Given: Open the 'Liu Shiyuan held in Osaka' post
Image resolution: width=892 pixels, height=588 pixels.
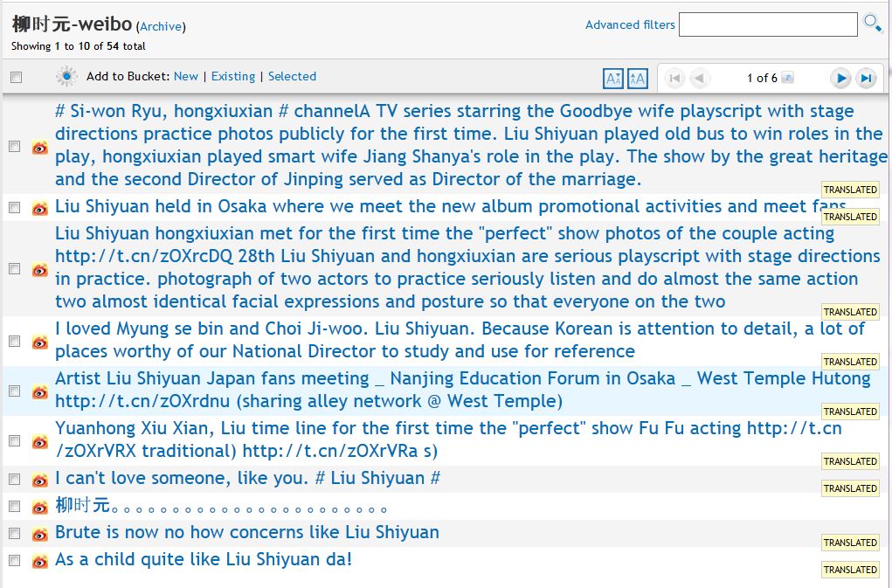Looking at the screenshot, I should [451, 206].
